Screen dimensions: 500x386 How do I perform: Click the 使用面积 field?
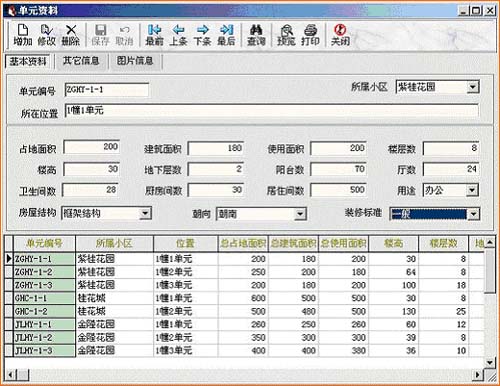point(338,148)
